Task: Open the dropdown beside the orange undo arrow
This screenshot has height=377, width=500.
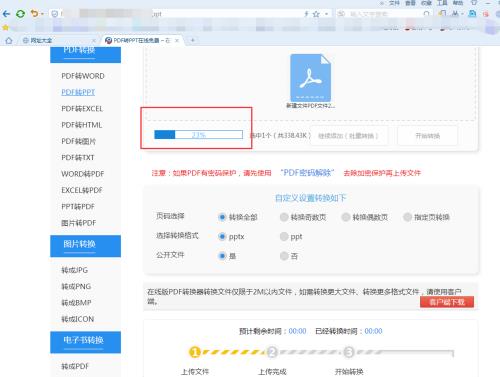Action: (x=42, y=14)
